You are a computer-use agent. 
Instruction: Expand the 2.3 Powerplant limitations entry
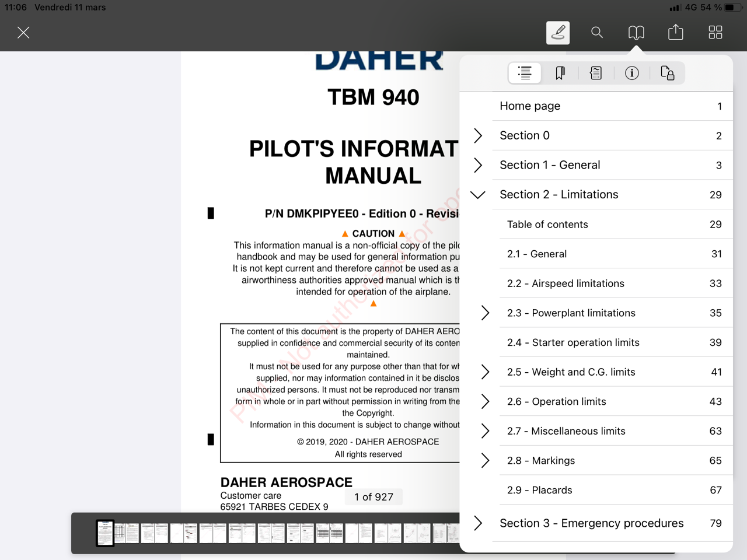[x=485, y=313]
